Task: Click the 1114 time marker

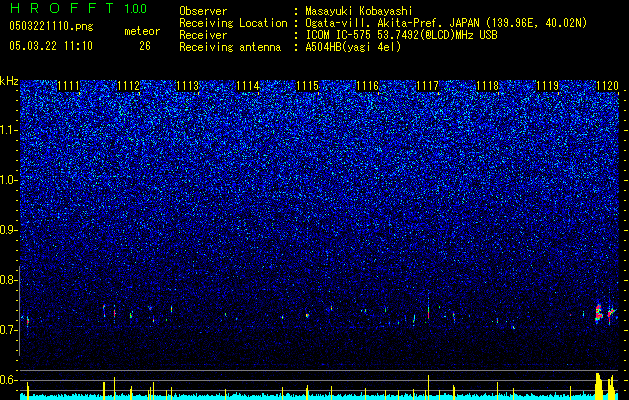Action: [x=248, y=86]
